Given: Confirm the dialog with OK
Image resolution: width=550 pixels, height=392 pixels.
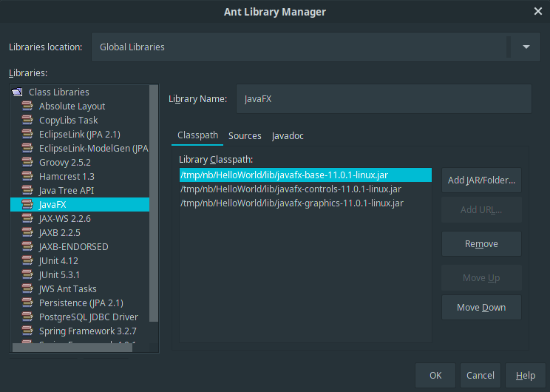Looking at the screenshot, I should [435, 376].
